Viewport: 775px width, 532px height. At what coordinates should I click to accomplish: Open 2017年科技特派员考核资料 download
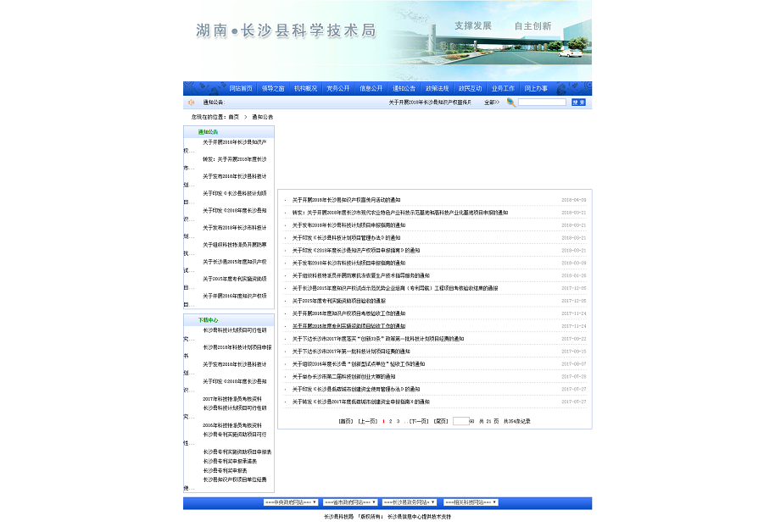pos(232,399)
